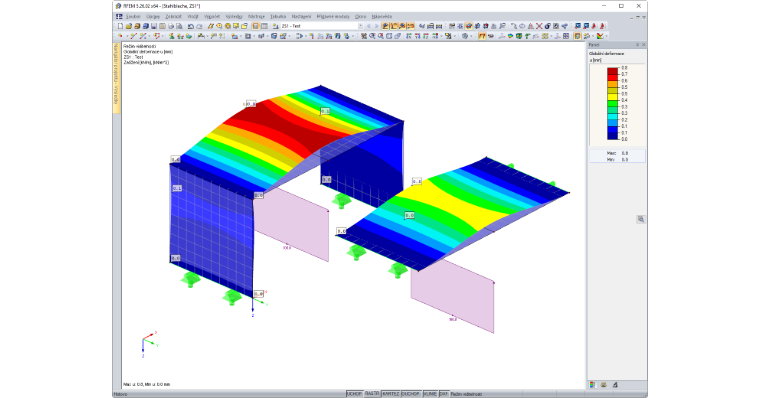Click the New model icon
760x398 pixels.
[121, 26]
